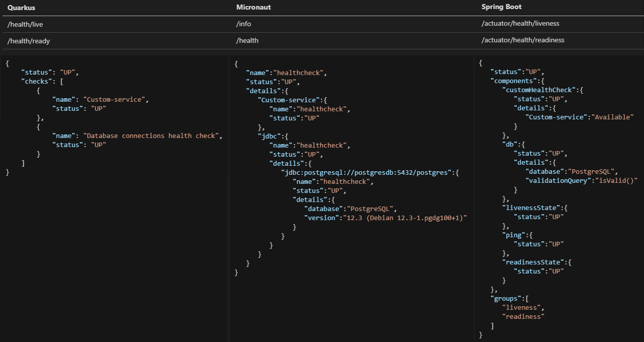Click the "db" key in Spring Boot JSON
The image size is (644, 342).
510,144
